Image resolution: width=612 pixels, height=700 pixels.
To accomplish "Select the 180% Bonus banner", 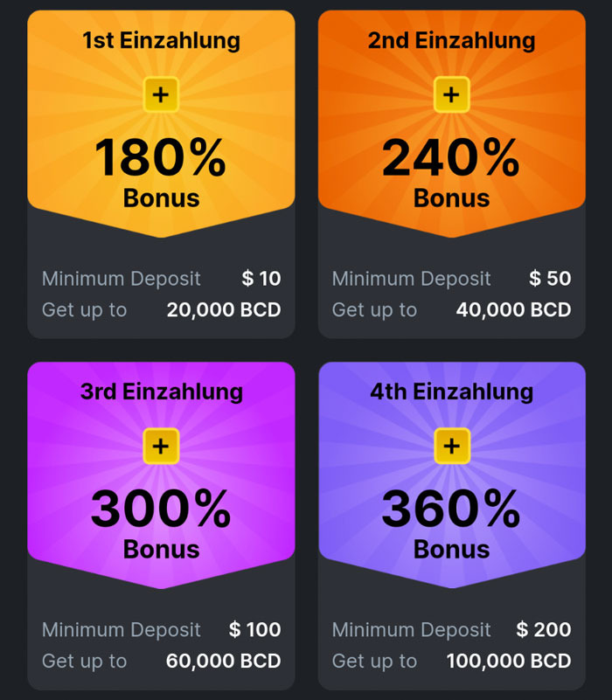I will (161, 124).
